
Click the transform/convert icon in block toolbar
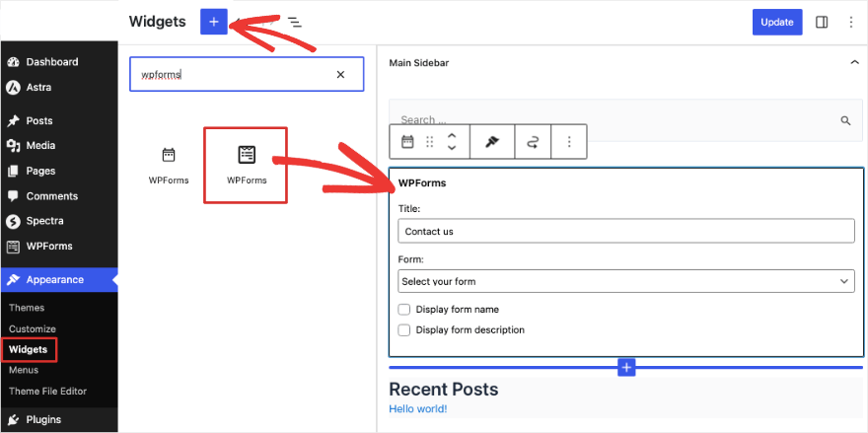533,143
